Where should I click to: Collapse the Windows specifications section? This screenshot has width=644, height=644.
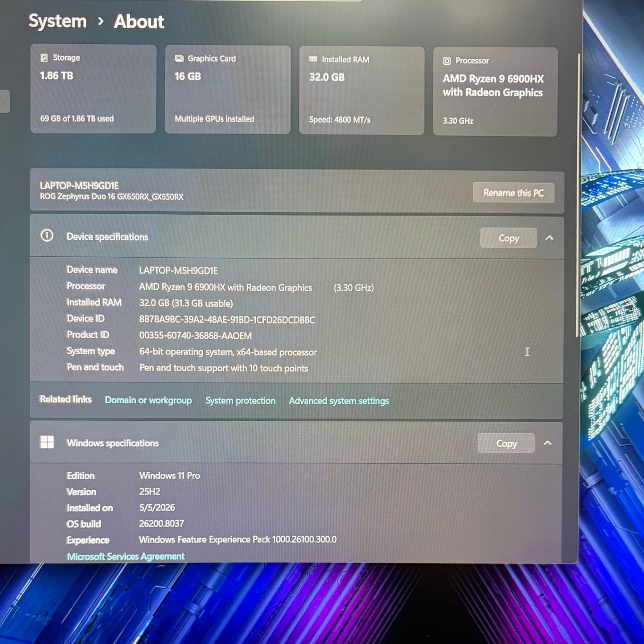click(x=548, y=443)
